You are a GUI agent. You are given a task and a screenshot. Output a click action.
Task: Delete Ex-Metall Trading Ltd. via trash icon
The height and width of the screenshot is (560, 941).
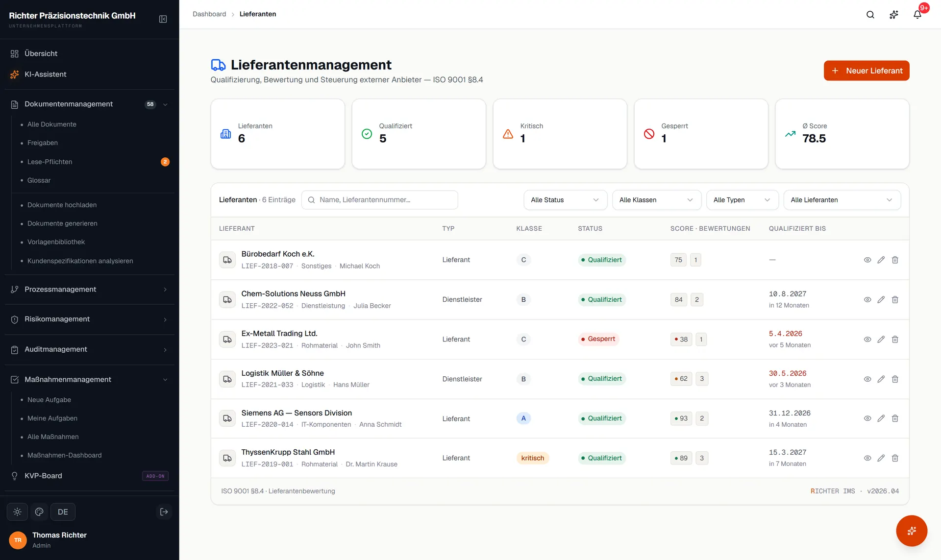[x=894, y=340]
